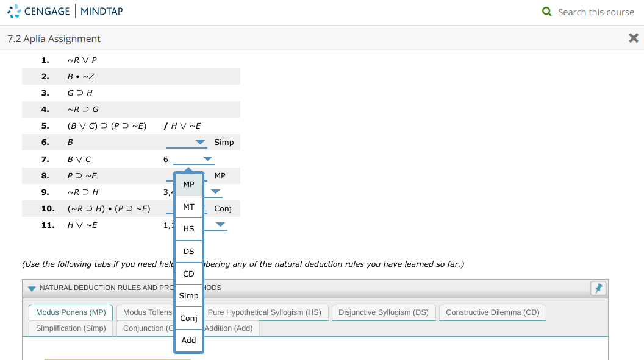This screenshot has width=644, height=360.
Task: Click the green search magnifier icon
Action: pyautogui.click(x=547, y=12)
